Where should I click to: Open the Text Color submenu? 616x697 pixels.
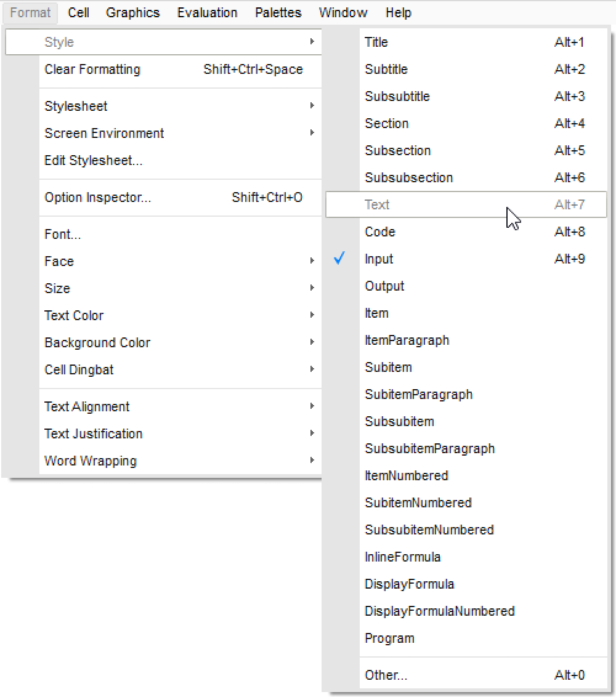coord(74,316)
